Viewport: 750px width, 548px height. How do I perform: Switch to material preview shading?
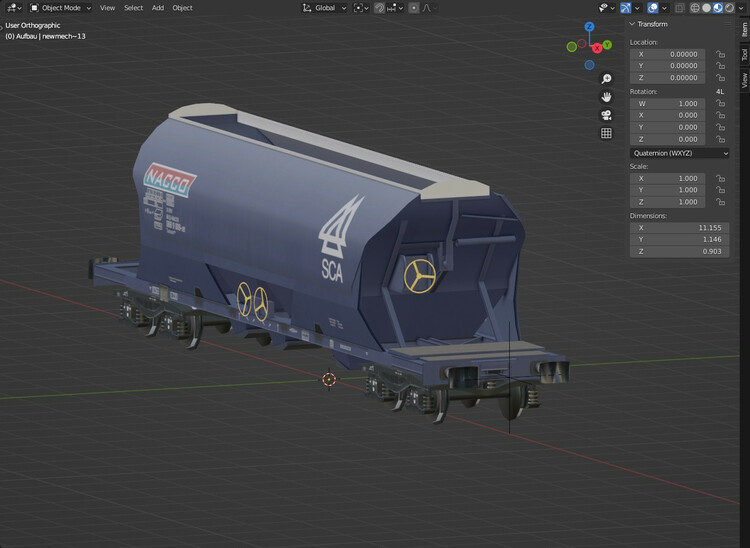718,8
